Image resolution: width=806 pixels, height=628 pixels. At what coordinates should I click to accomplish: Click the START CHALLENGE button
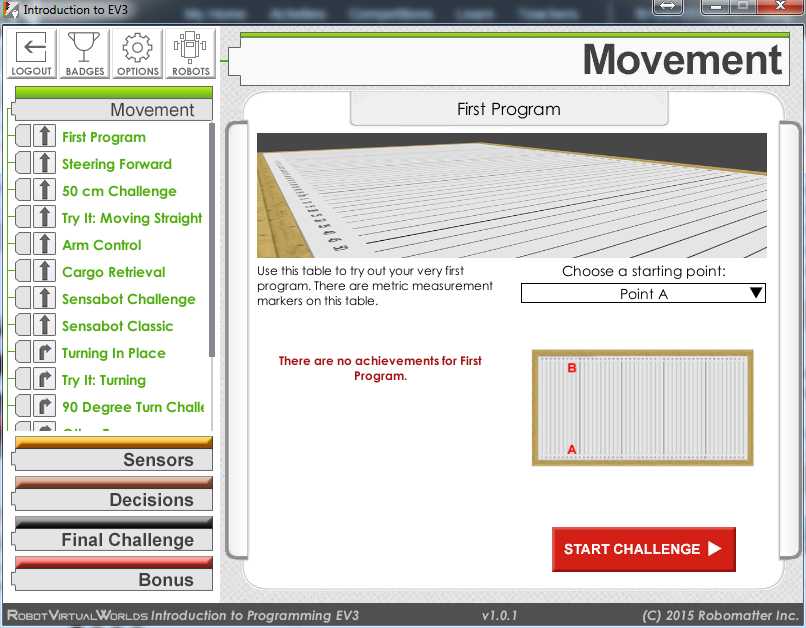[644, 549]
